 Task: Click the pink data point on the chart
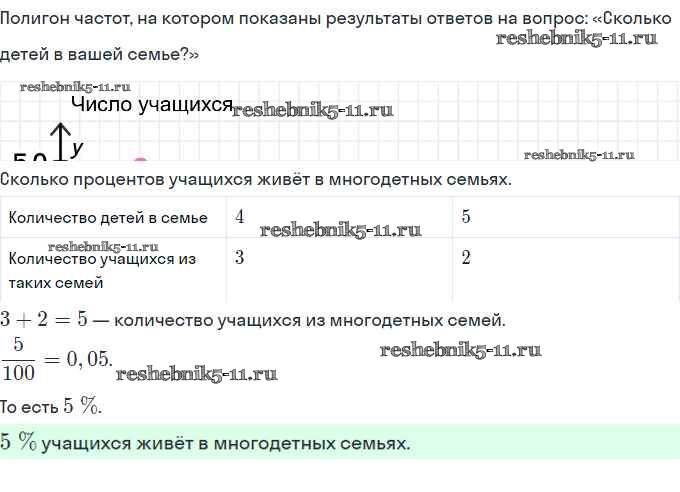[x=140, y=158]
